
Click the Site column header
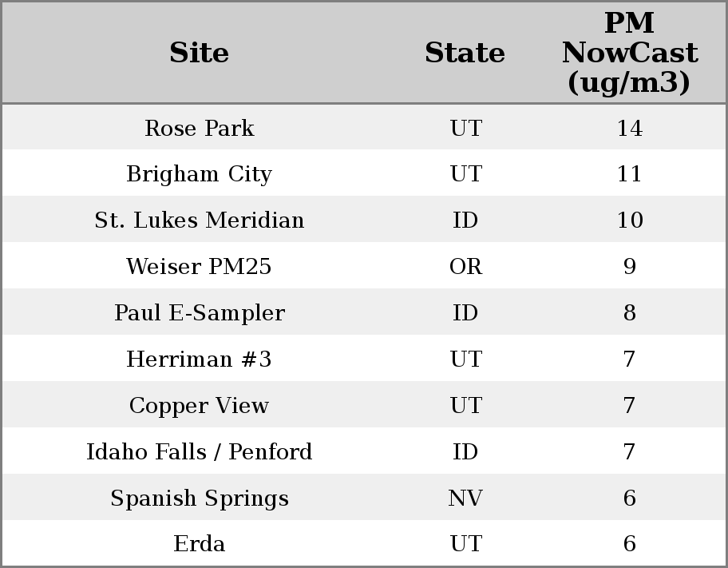tap(199, 54)
